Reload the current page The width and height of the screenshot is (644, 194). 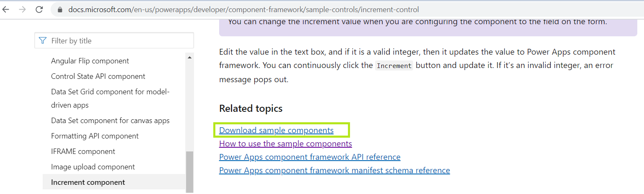39,9
